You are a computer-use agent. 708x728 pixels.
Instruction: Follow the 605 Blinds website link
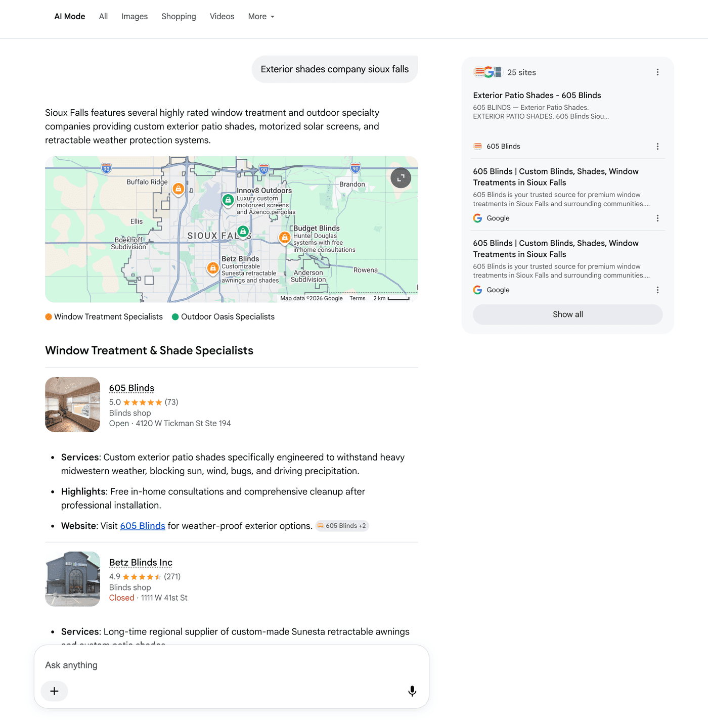coord(143,526)
